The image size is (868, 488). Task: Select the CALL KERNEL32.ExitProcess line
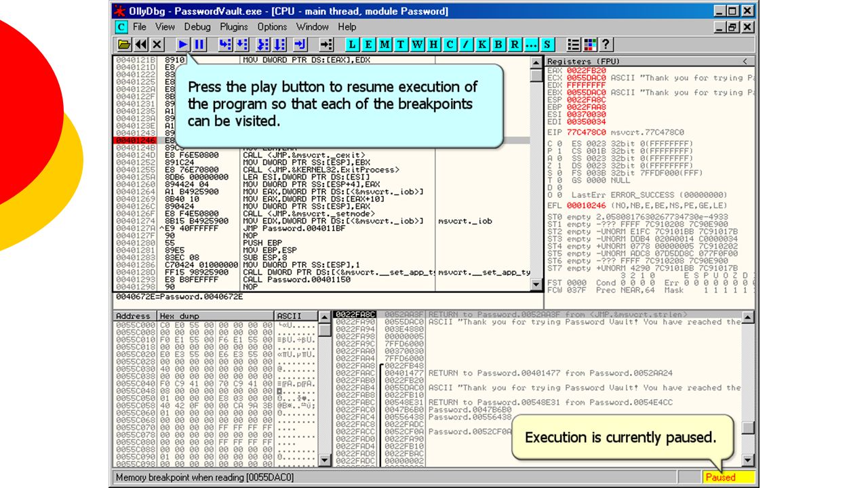click(321, 169)
